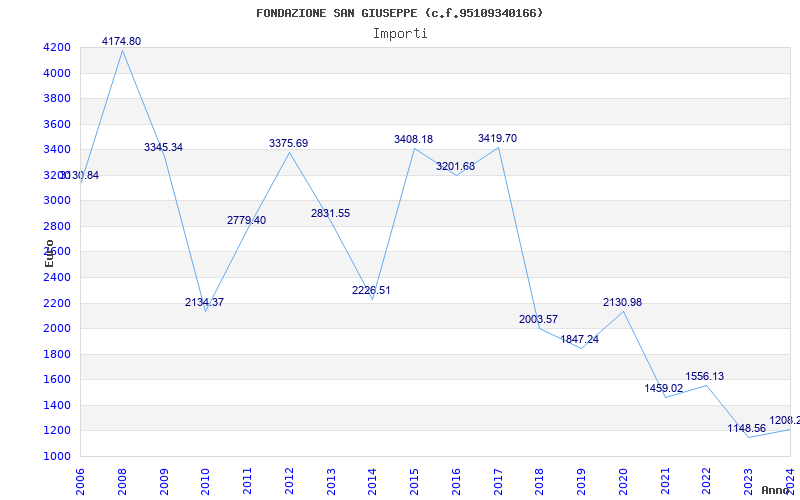Screen dimensions: 800x500
Task: Click the 2009 x-axis year label
Action: tap(164, 481)
